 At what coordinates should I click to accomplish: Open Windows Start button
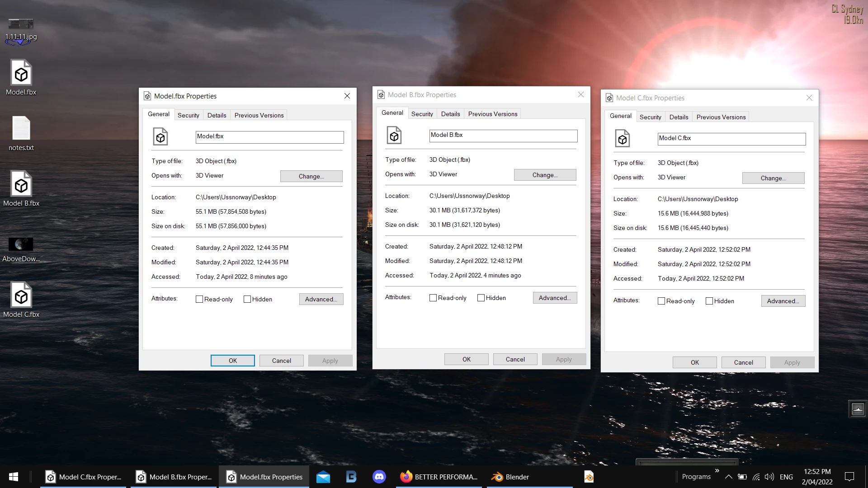pyautogui.click(x=14, y=477)
